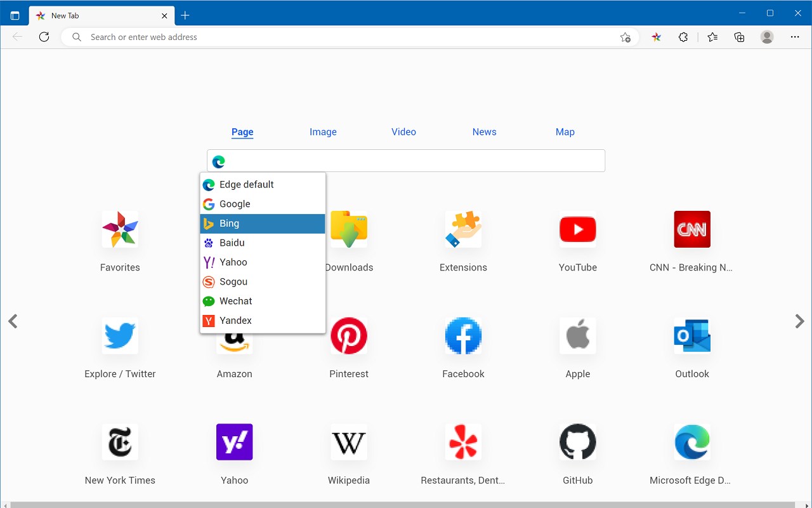The width and height of the screenshot is (812, 508).
Task: Open Settings and more ellipsis menu
Action: click(795, 37)
